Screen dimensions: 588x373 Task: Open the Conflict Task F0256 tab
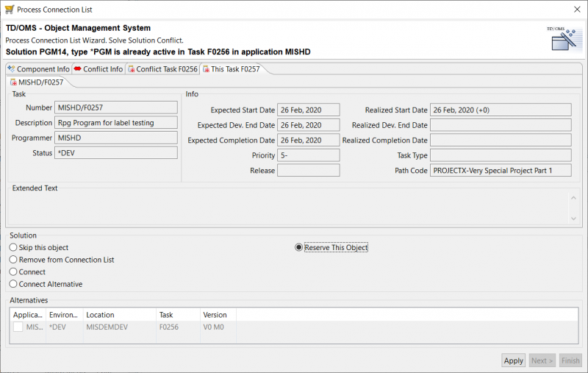pos(166,69)
